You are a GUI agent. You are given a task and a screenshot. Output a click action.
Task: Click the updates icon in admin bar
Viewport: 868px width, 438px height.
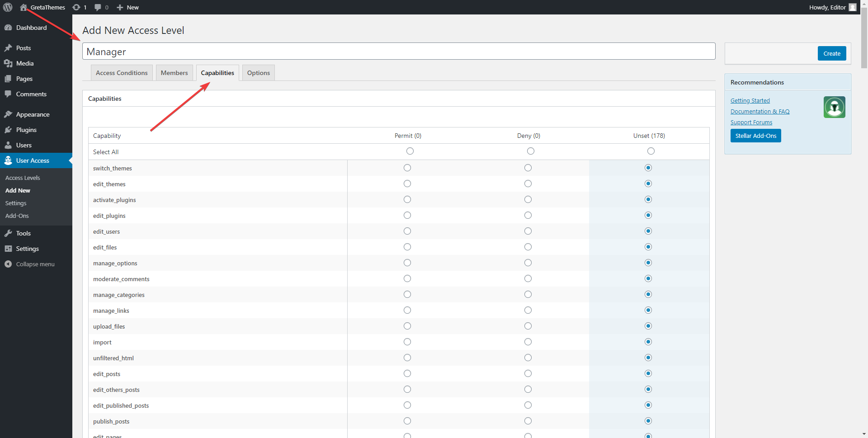(x=76, y=7)
